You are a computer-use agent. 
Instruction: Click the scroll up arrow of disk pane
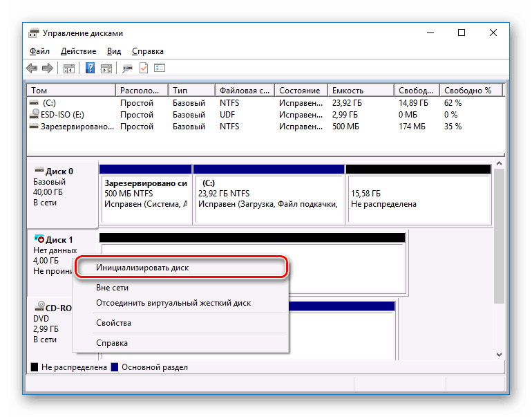499,164
